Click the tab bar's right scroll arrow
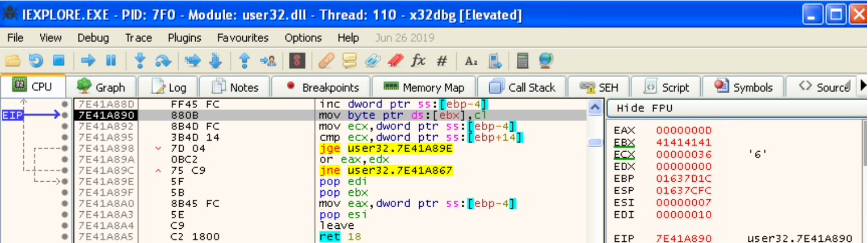Image resolution: width=868 pixels, height=243 pixels. point(862,86)
